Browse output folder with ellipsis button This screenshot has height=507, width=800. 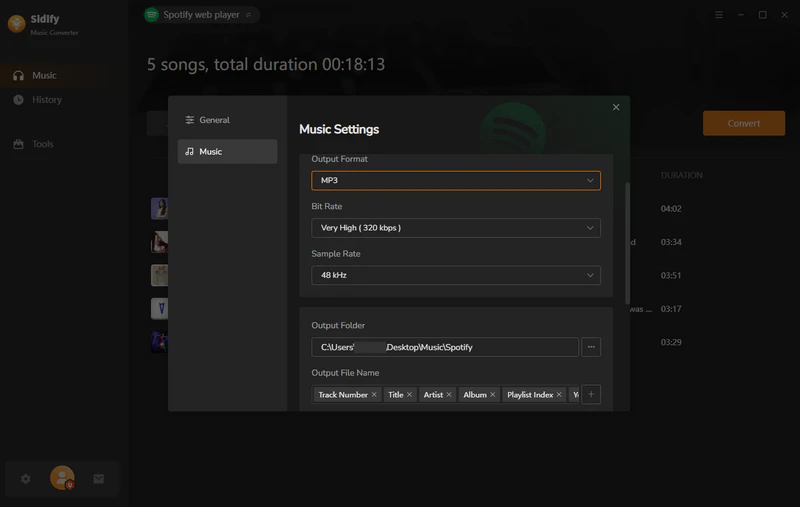pos(591,347)
